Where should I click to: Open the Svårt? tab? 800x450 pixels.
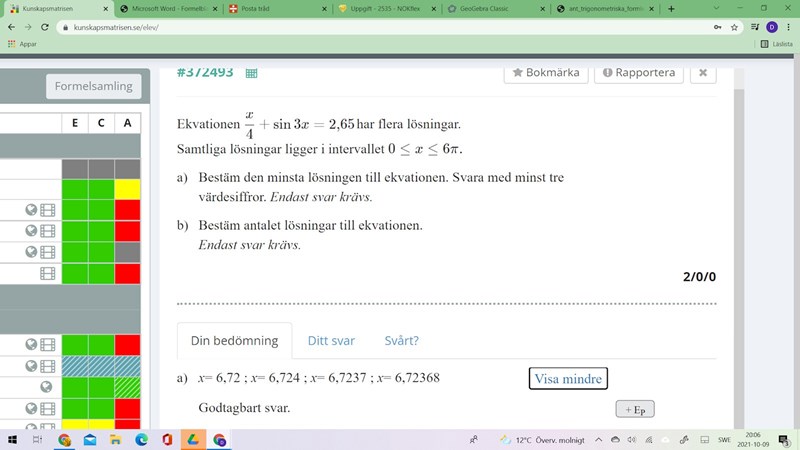(402, 340)
